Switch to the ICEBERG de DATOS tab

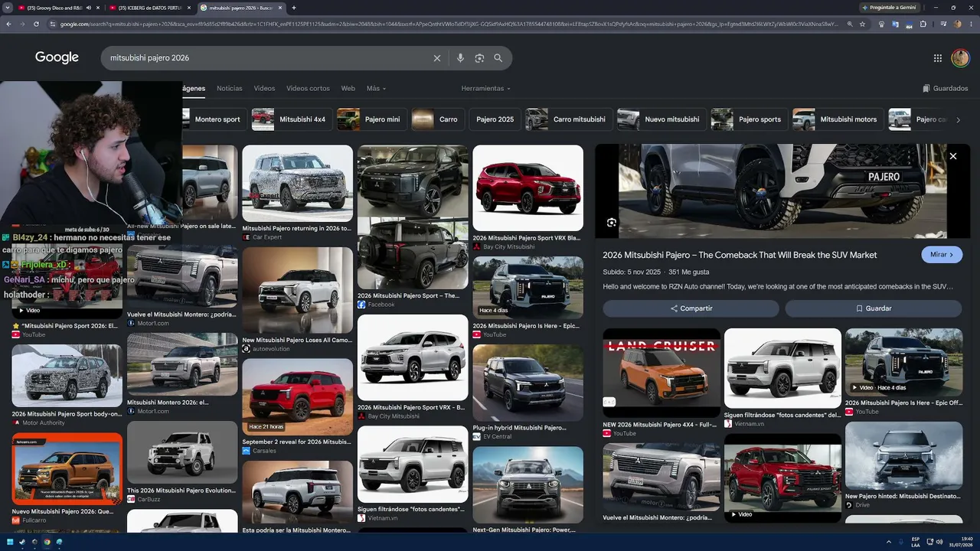click(150, 8)
